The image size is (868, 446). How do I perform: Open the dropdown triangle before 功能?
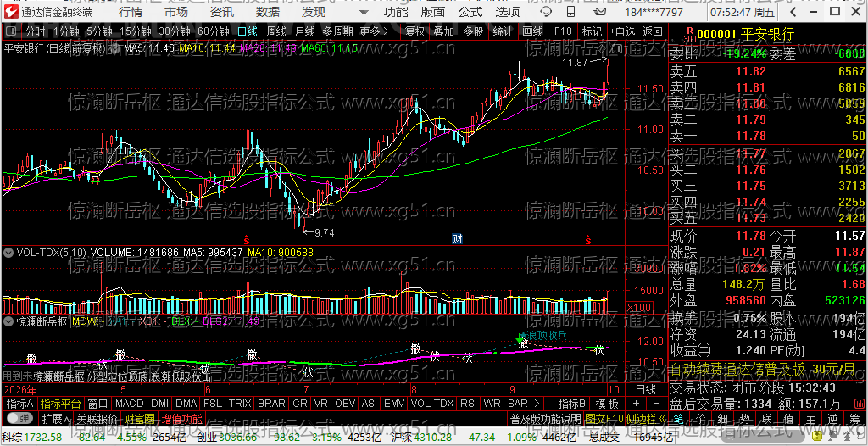point(366,12)
